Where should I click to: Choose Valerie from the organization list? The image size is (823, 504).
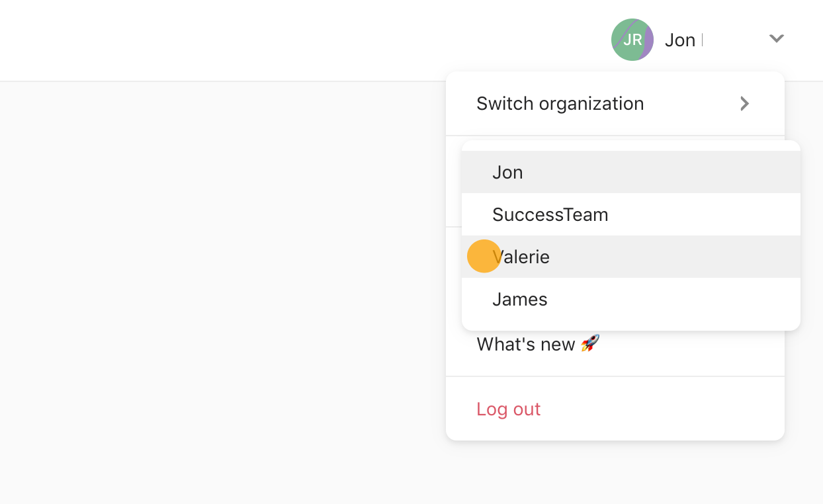(631, 257)
